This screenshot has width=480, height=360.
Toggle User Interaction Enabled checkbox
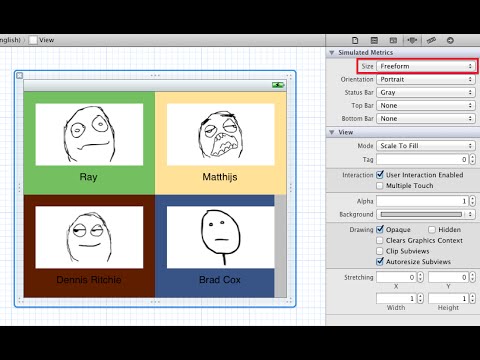(380, 175)
